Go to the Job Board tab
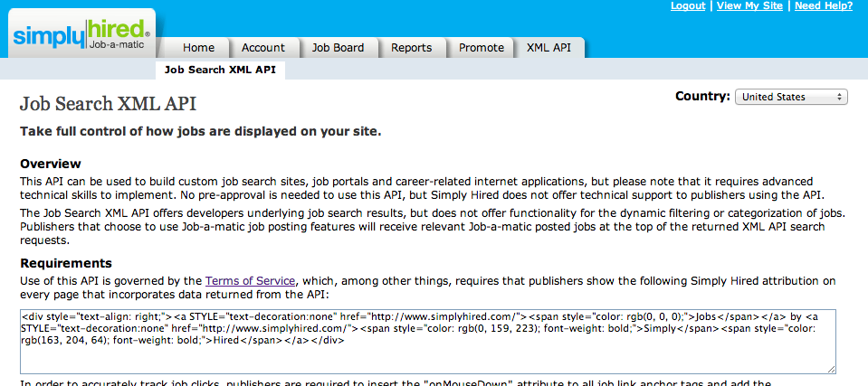 coord(338,48)
